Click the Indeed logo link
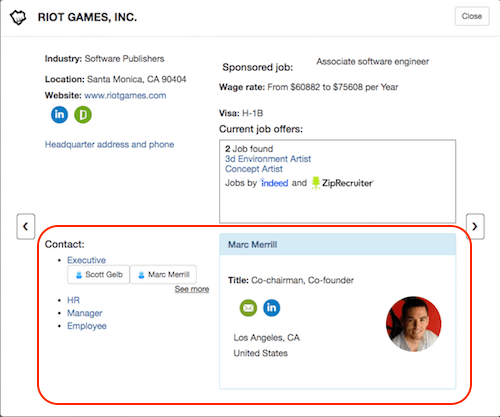This screenshot has height=417, width=500. (x=274, y=183)
